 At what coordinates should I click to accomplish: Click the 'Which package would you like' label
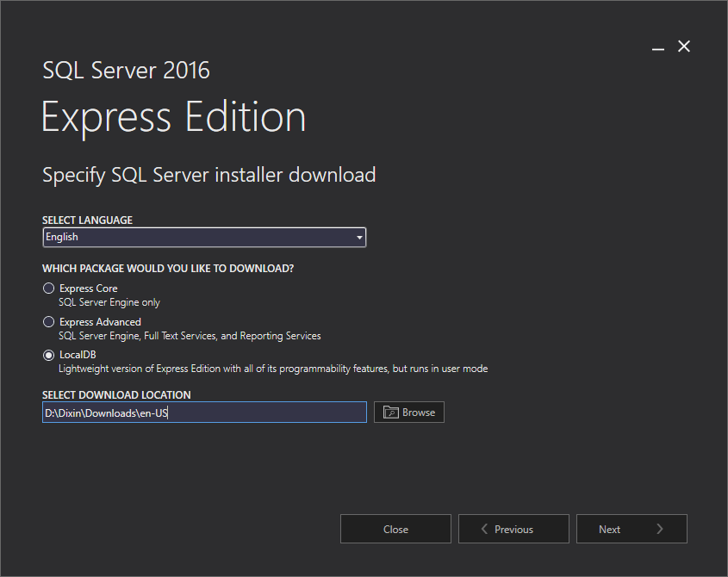pyautogui.click(x=168, y=269)
